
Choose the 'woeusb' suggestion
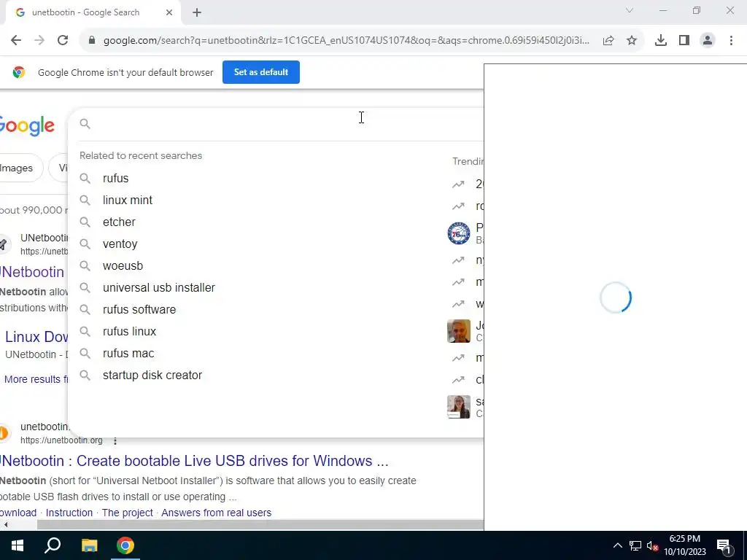(x=123, y=265)
